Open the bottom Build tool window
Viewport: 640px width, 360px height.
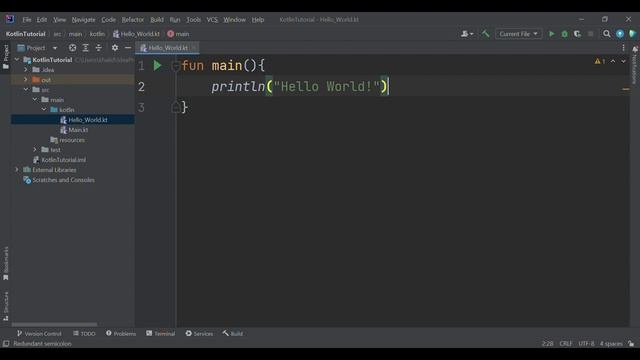(x=233, y=333)
